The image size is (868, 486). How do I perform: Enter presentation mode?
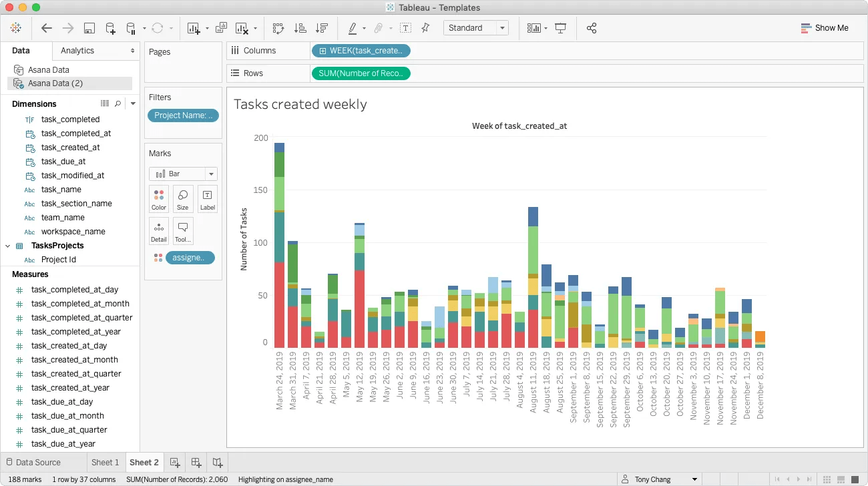[561, 28]
